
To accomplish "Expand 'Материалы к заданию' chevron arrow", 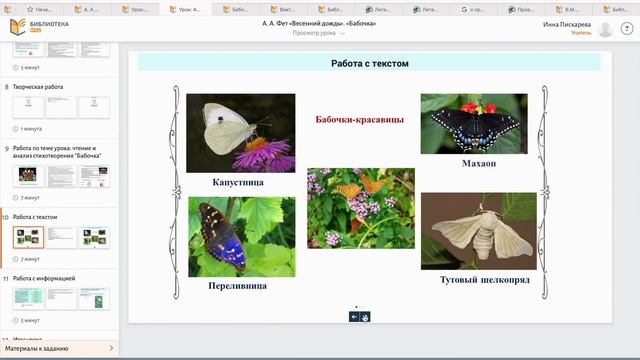I will pos(111,348).
